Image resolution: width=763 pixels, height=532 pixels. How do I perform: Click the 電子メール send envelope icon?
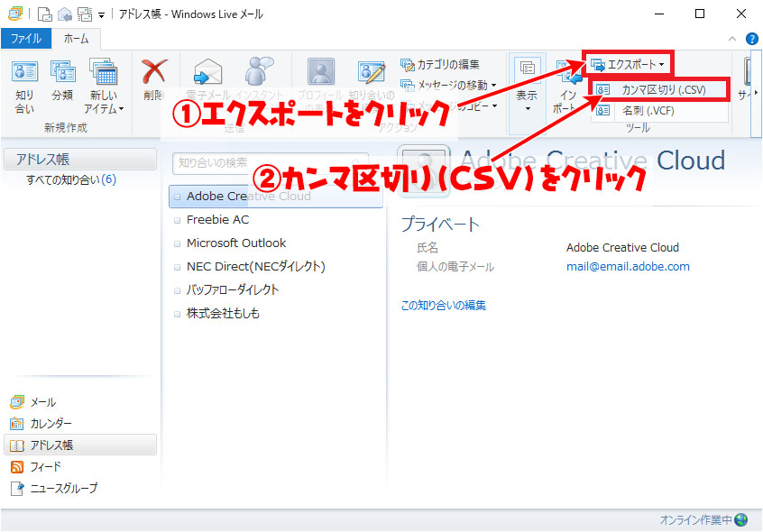pos(207,71)
